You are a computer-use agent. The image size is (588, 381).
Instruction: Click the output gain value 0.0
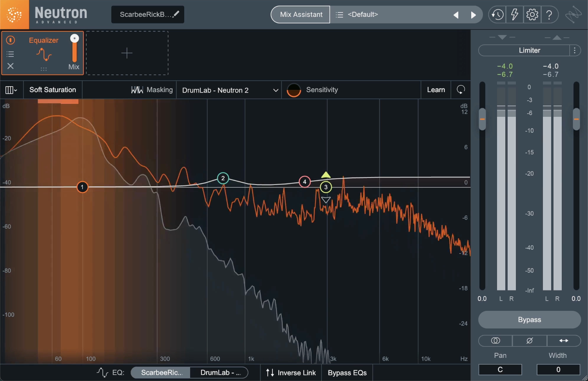pos(576,299)
